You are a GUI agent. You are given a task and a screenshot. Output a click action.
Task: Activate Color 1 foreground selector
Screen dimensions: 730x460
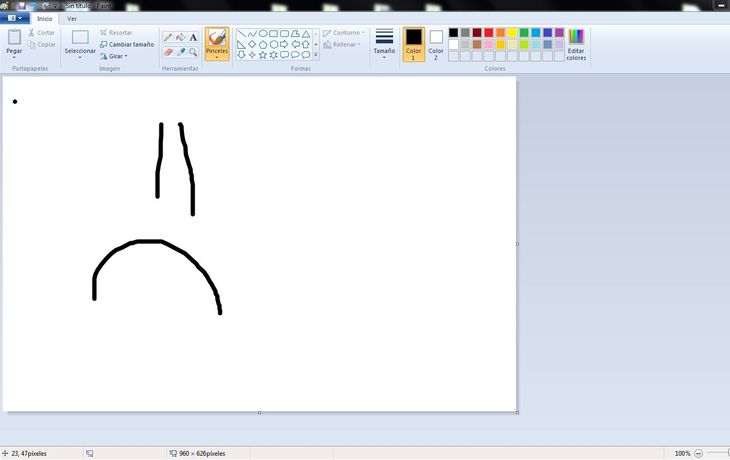413,44
